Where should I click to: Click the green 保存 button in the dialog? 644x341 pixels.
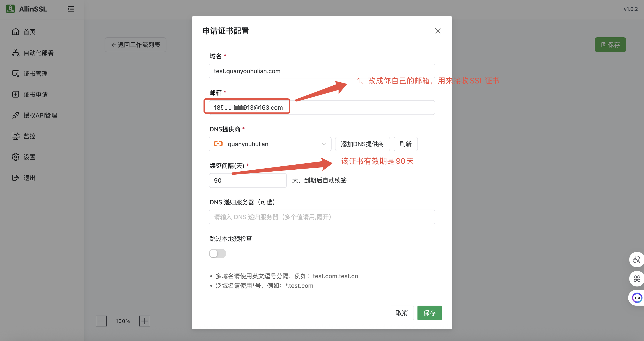[429, 313]
